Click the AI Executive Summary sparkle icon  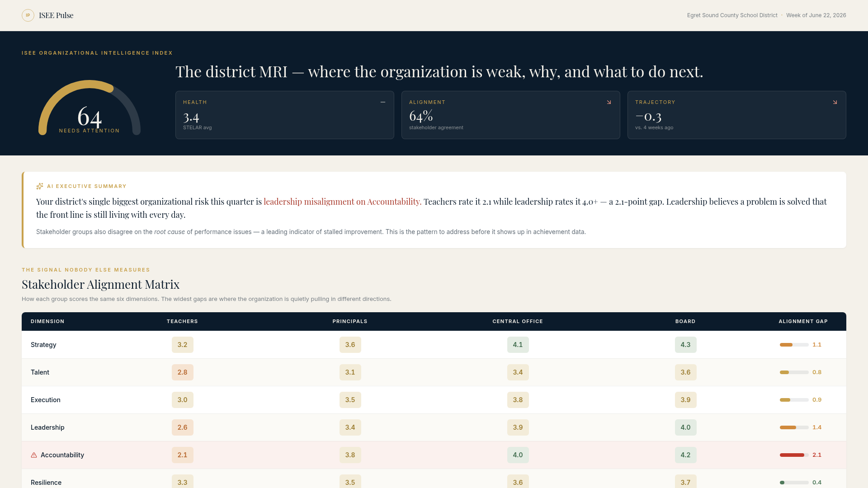[40, 186]
